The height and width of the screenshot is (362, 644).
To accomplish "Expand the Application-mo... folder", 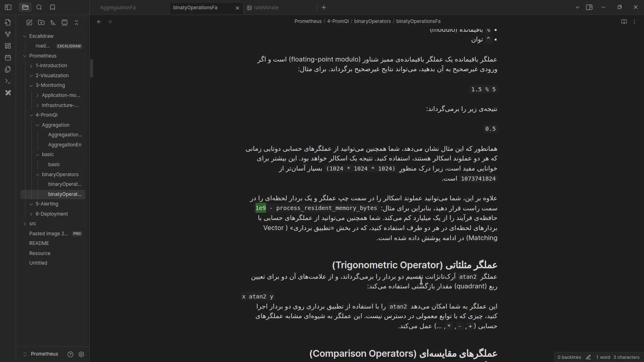I will 38,95.
